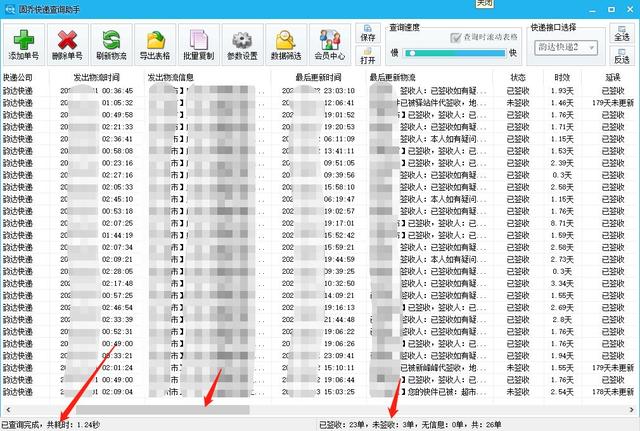The width and height of the screenshot is (640, 431).
Task: Sort by the 发出物流时间 column header
Action: pyautogui.click(x=96, y=78)
